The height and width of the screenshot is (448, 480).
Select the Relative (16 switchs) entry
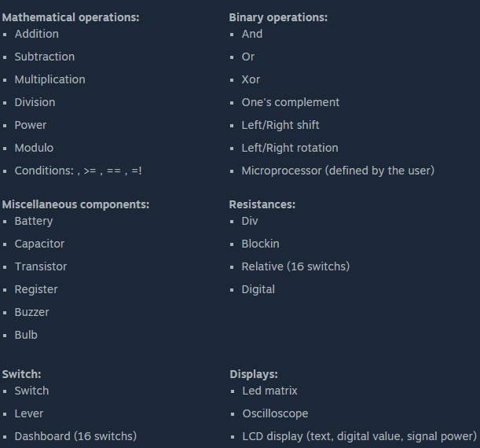click(x=295, y=266)
